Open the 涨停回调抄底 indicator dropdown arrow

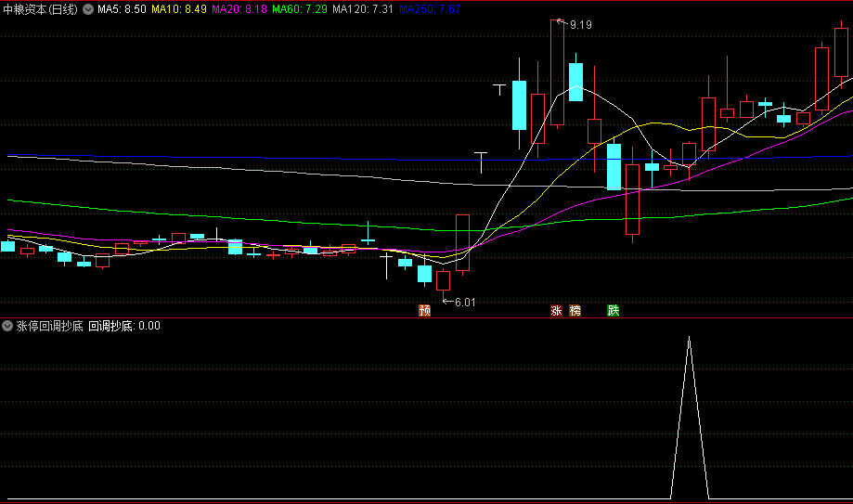[7, 326]
